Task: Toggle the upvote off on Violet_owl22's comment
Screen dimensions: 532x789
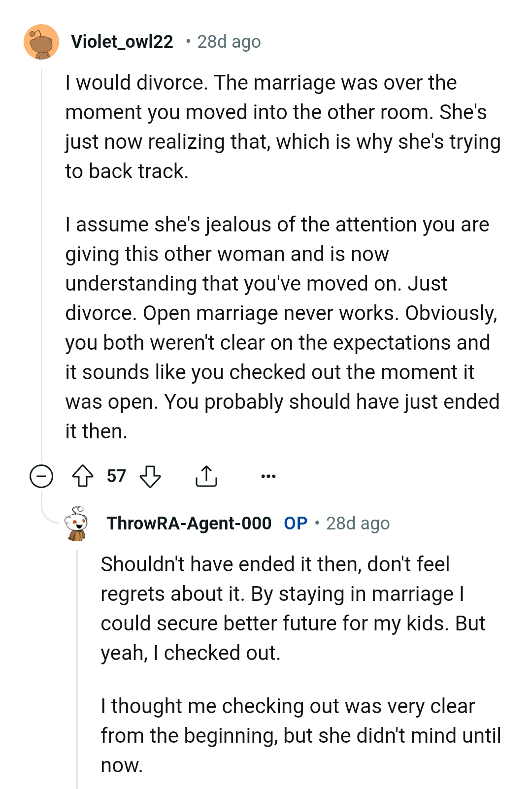Action: (x=84, y=476)
